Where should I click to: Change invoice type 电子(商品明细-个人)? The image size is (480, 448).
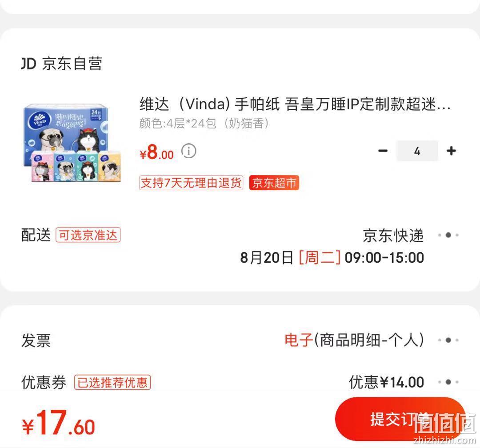point(354,340)
